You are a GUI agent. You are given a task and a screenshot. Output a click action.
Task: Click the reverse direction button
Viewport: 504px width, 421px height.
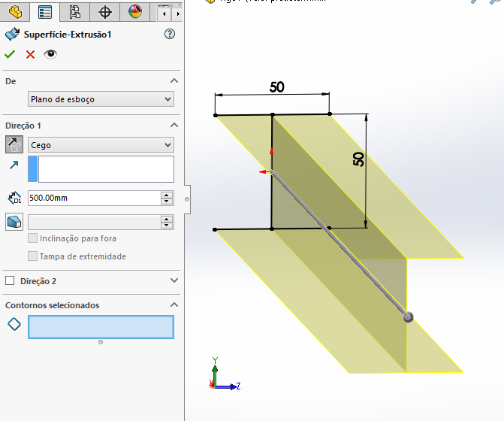tap(14, 145)
